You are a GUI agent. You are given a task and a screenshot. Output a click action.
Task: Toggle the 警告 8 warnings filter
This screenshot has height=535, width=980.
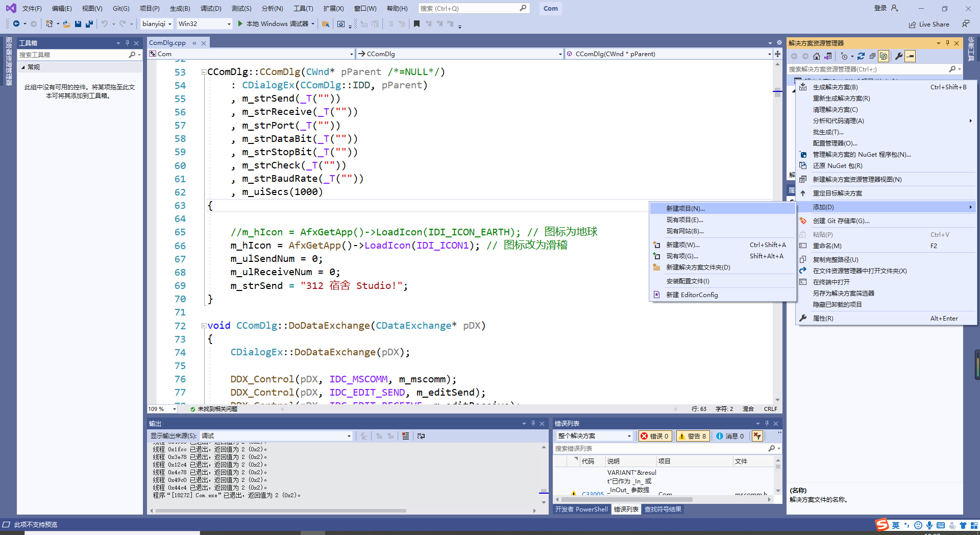pyautogui.click(x=692, y=436)
